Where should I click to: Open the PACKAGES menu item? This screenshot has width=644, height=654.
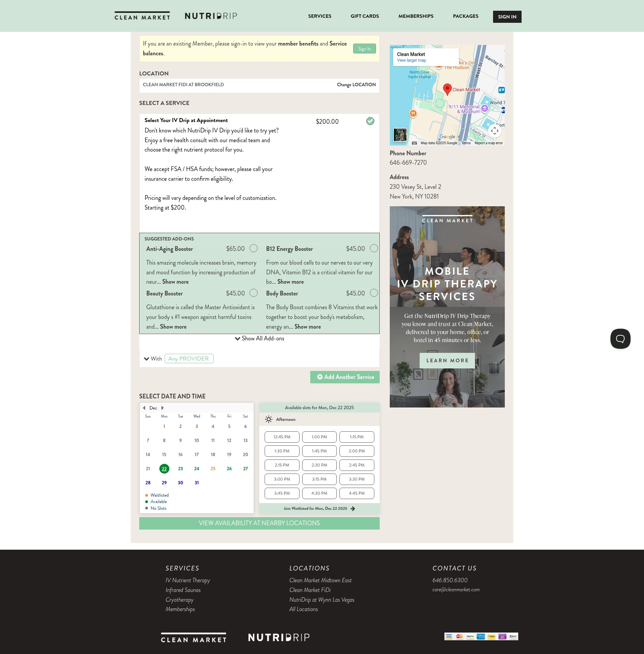[x=466, y=16]
